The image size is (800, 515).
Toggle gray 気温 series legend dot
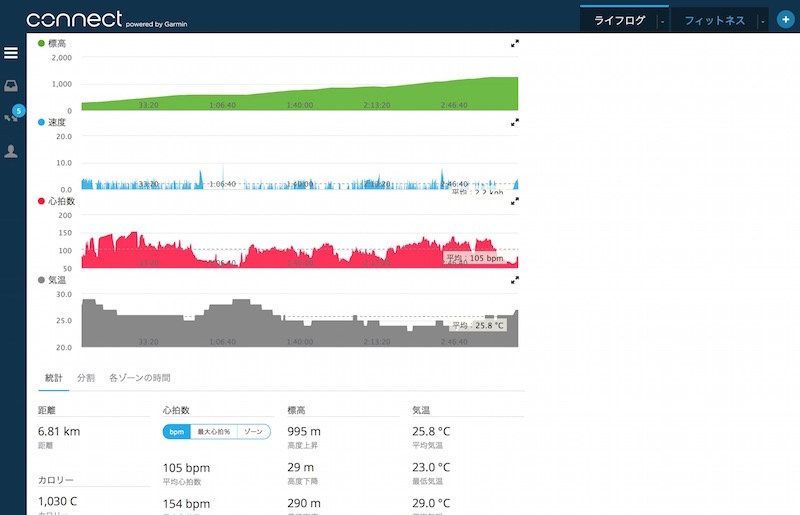pos(41,280)
